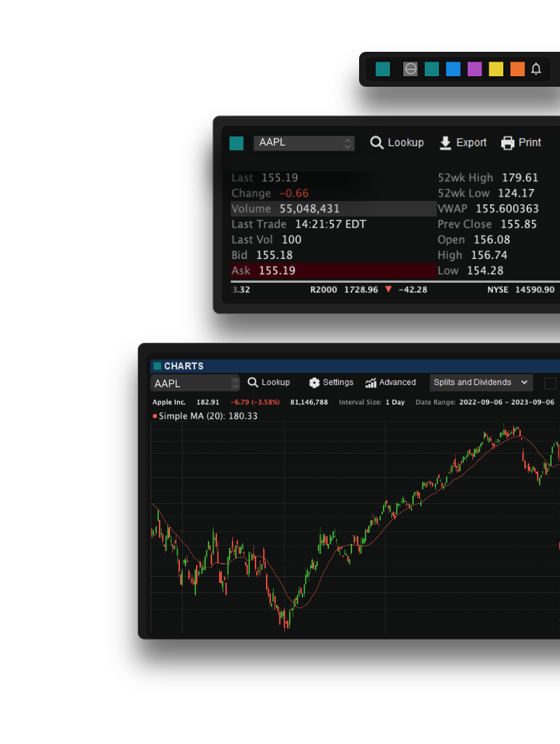The image size is (560, 744).
Task: Click the Export download icon
Action: (x=445, y=143)
